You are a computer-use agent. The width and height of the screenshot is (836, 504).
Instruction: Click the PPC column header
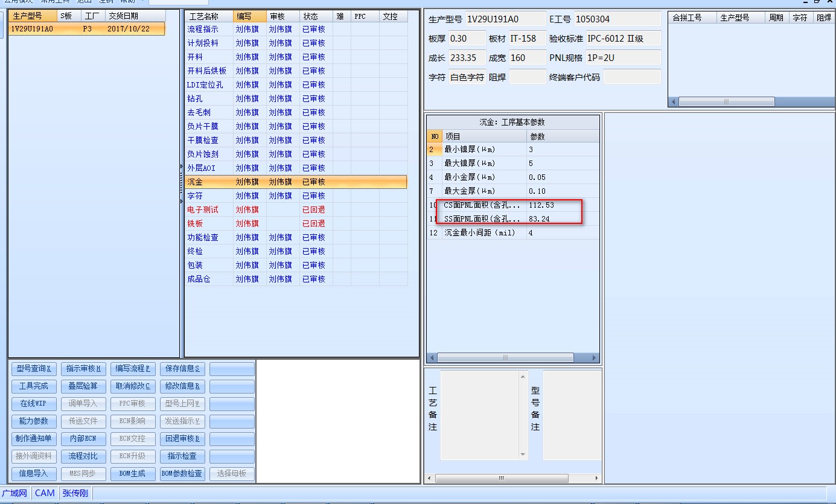coord(365,17)
